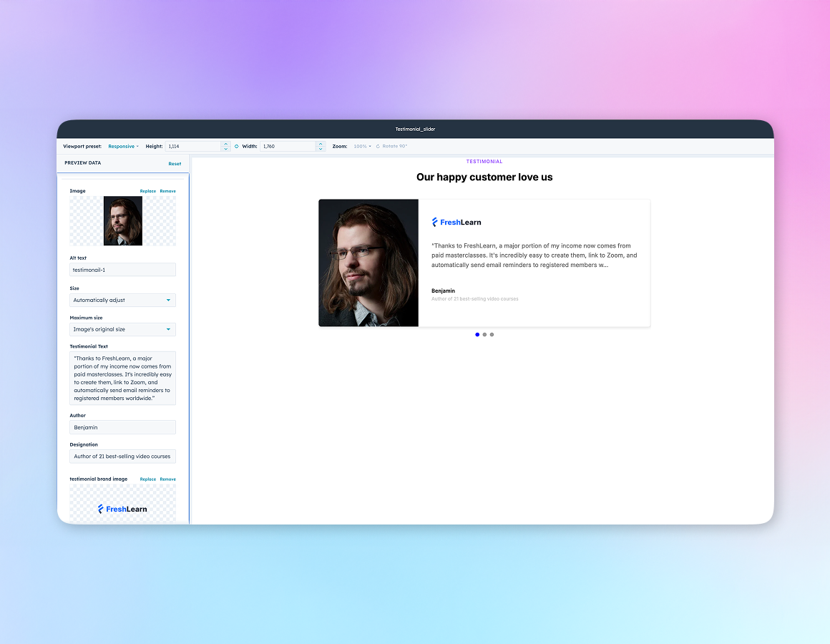Expand the Size dropdown 'Automatically adjust'

122,301
